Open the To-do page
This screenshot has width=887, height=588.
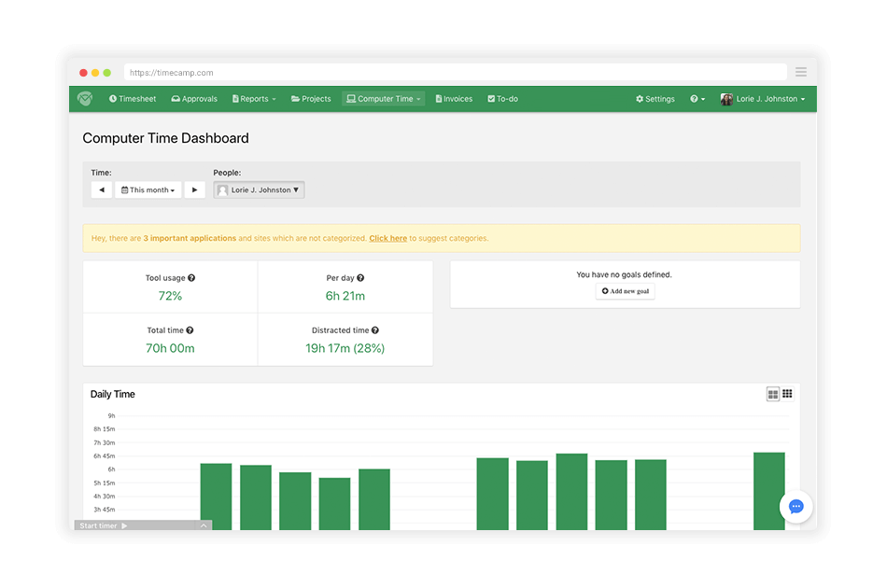tap(502, 99)
